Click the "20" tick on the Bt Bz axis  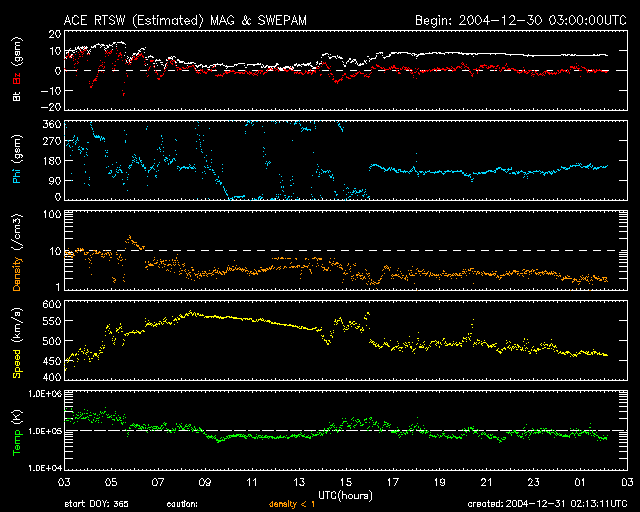[x=55, y=34]
